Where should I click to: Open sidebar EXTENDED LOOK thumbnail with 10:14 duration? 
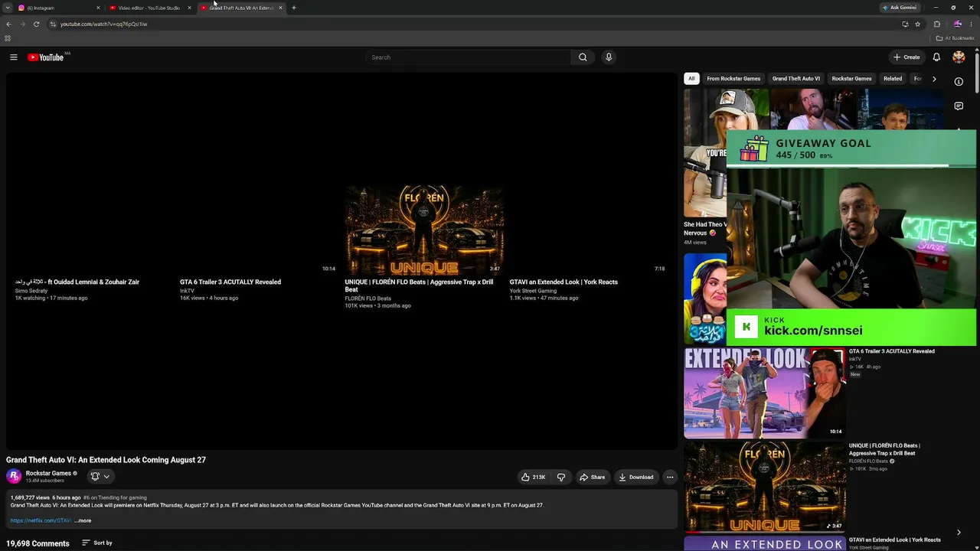(x=765, y=393)
